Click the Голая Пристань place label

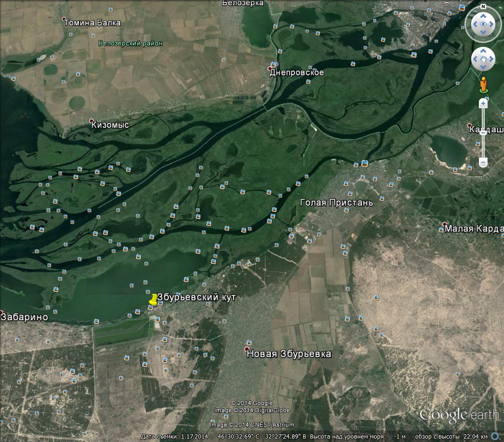[336, 202]
